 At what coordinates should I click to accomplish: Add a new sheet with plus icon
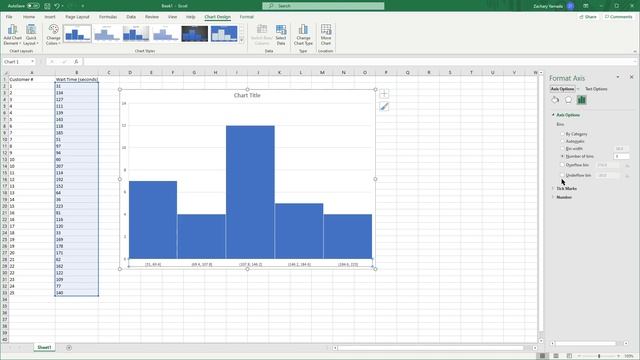(x=69, y=348)
